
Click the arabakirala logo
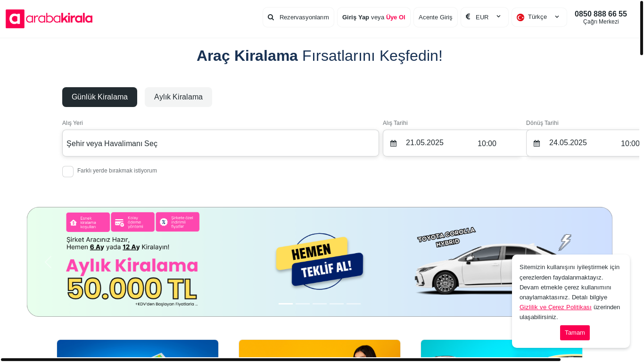tap(49, 19)
